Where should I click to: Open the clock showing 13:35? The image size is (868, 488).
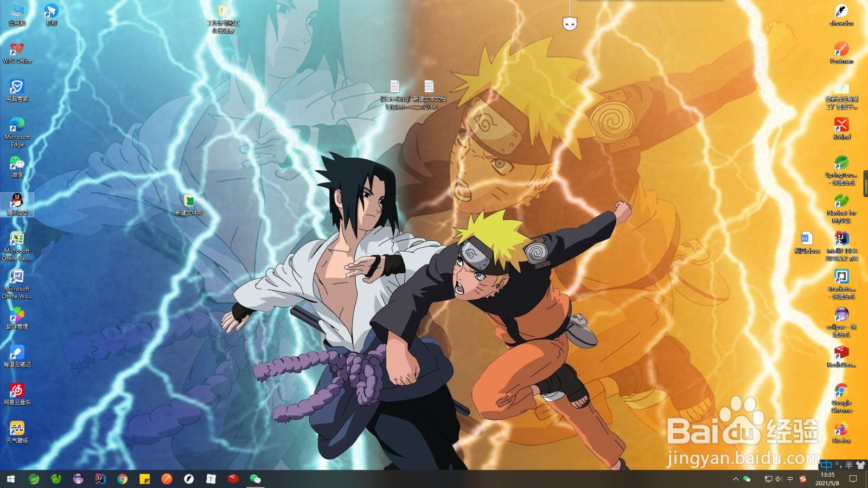tap(828, 479)
